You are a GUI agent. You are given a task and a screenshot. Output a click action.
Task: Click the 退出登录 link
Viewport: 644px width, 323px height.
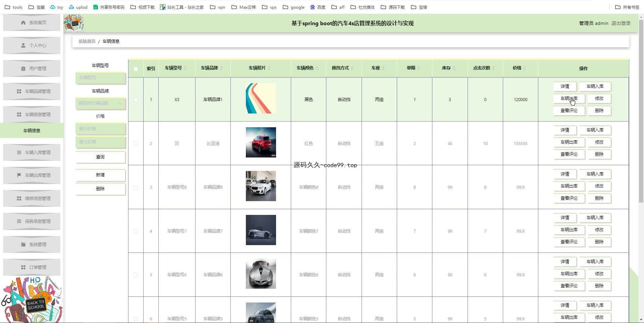(x=621, y=23)
